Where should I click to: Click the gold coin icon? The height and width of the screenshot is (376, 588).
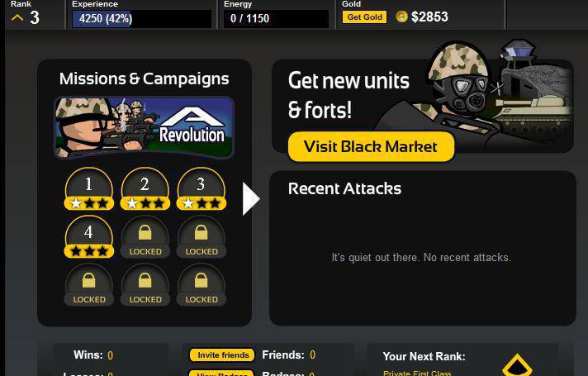[401, 17]
